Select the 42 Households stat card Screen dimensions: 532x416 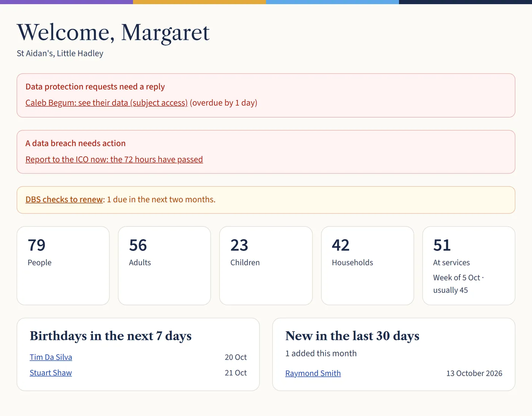(367, 266)
